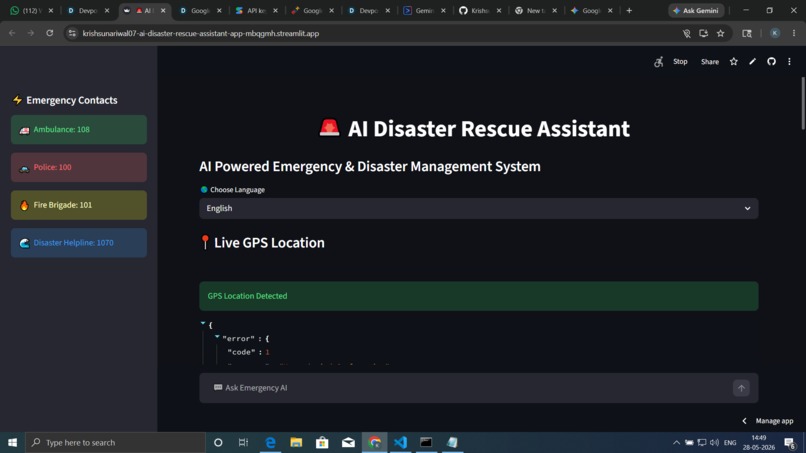Image resolution: width=806 pixels, height=453 pixels.
Task: Click the browser address bar URL
Action: click(200, 33)
